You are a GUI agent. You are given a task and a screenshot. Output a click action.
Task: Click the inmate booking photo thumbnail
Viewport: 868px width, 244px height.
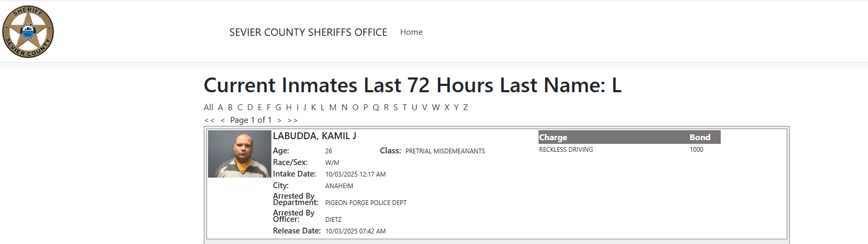[239, 154]
